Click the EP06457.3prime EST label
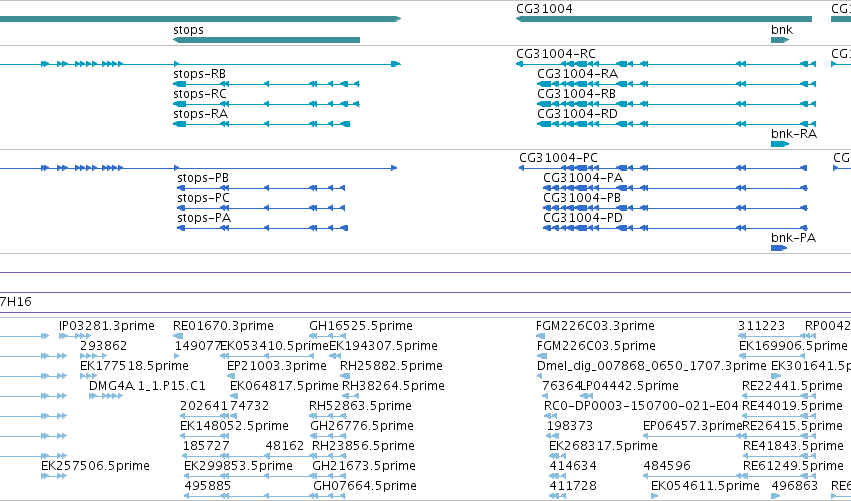 pyautogui.click(x=693, y=426)
